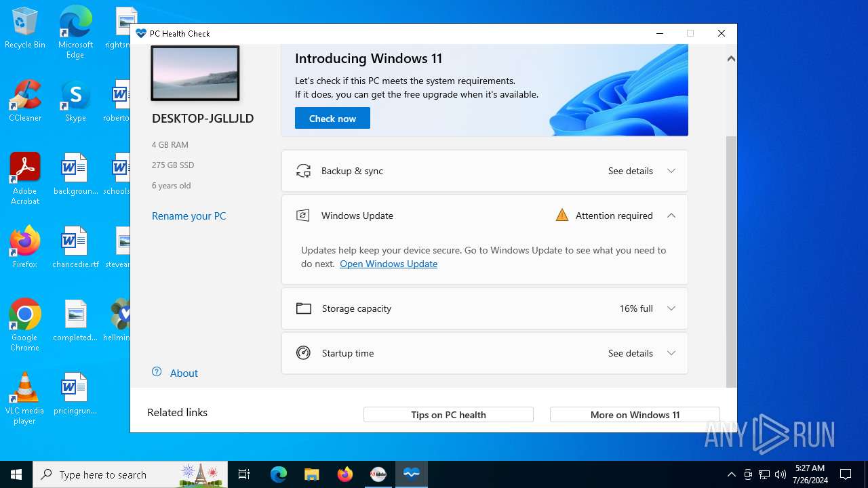Open Task View in the taskbar
868x488 pixels.
click(244, 474)
